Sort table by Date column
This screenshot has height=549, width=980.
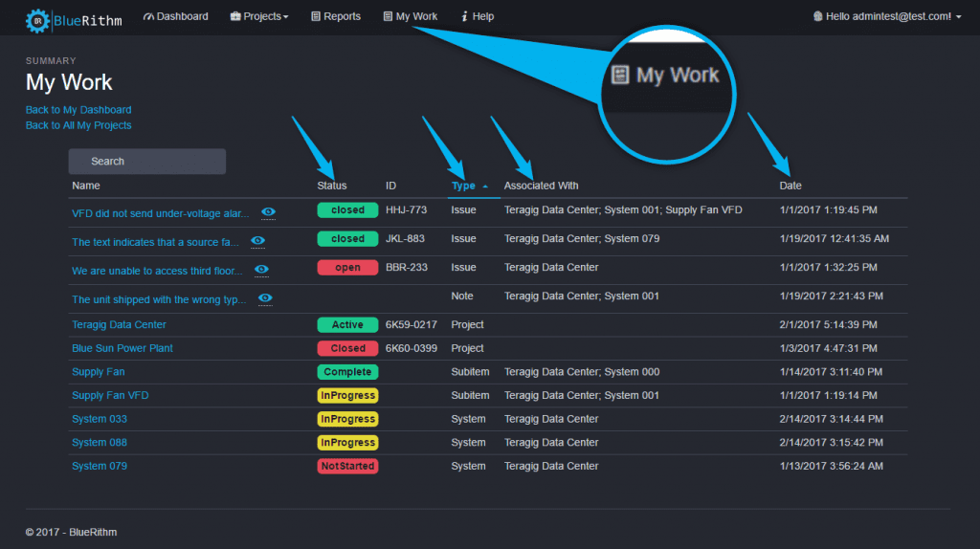(790, 186)
